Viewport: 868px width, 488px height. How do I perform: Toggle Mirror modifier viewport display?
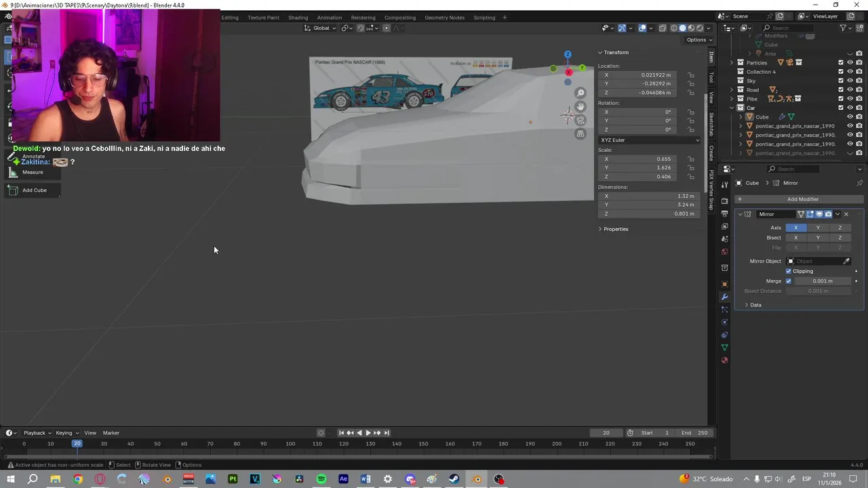pyautogui.click(x=818, y=214)
